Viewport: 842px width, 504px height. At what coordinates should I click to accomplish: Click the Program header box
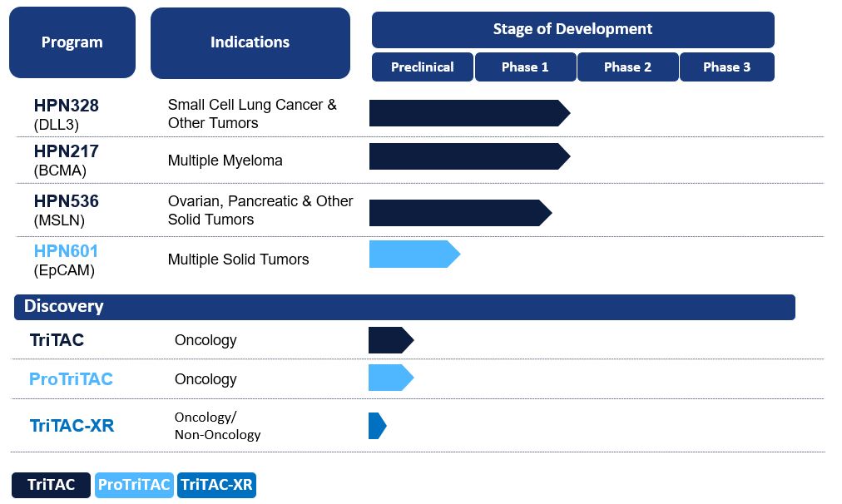point(72,42)
